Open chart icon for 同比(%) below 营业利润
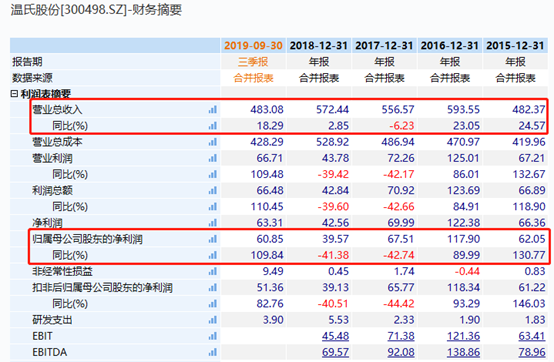 click(x=213, y=174)
